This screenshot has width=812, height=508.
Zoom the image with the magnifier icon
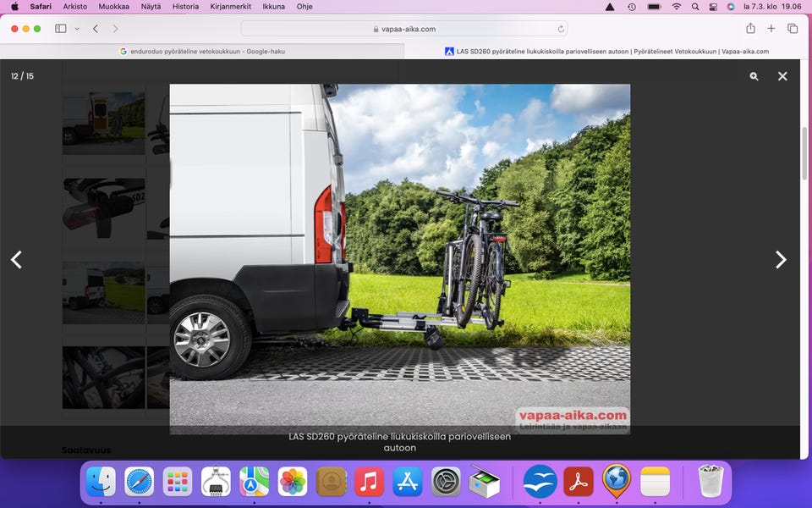pyautogui.click(x=754, y=76)
